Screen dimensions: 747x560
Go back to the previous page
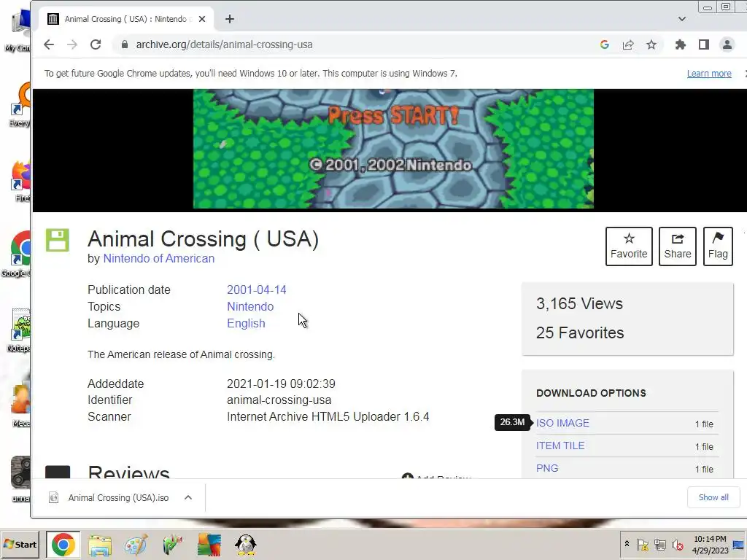[x=49, y=44]
